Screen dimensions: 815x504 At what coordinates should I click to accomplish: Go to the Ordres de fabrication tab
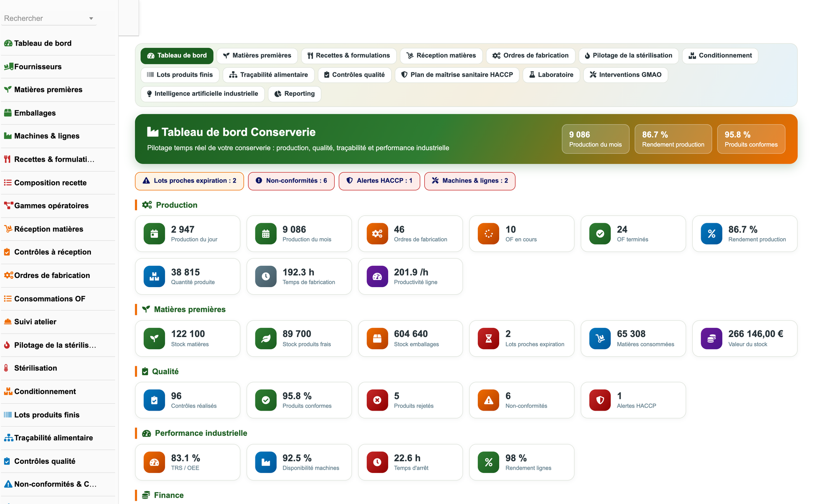pyautogui.click(x=530, y=56)
